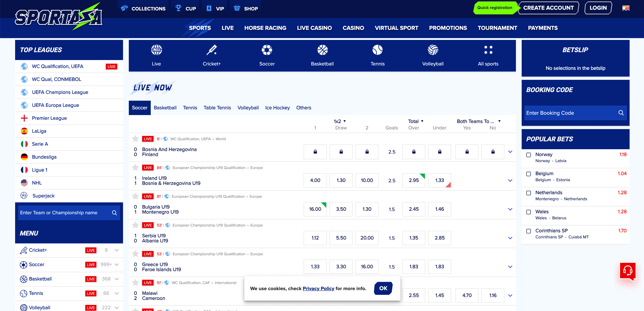Open the Cup trophy link
This screenshot has width=644, height=311.
pyautogui.click(x=186, y=8)
